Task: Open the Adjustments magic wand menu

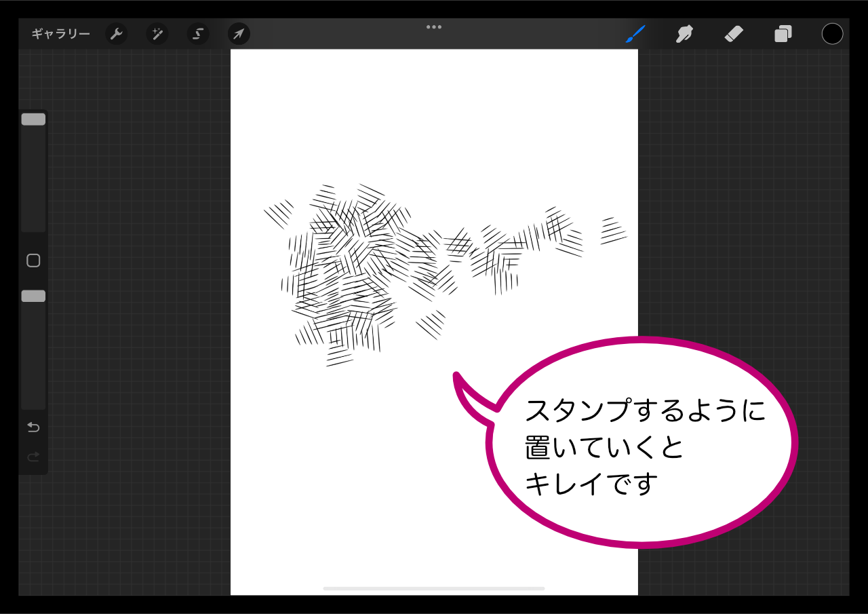Action: (157, 34)
